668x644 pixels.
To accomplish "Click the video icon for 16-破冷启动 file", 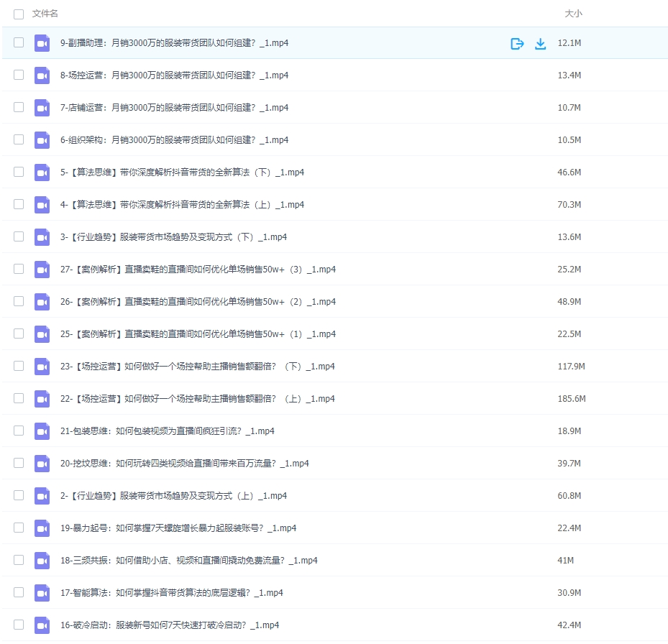I will (42, 625).
